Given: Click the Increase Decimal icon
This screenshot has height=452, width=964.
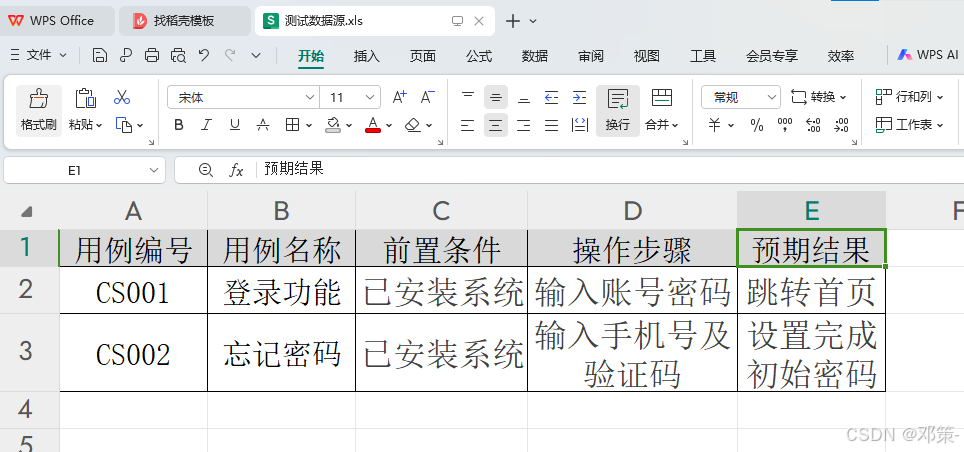Looking at the screenshot, I should (x=813, y=125).
